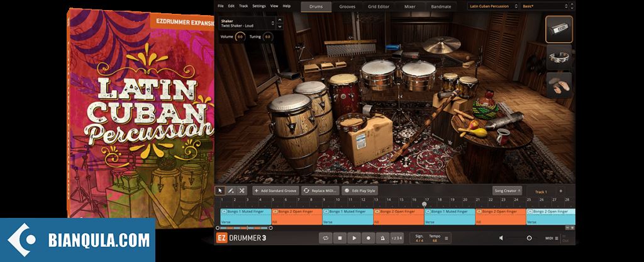Screen dimensions: 644x262
Task: Click the time signature 4/4 value
Action: point(419,240)
